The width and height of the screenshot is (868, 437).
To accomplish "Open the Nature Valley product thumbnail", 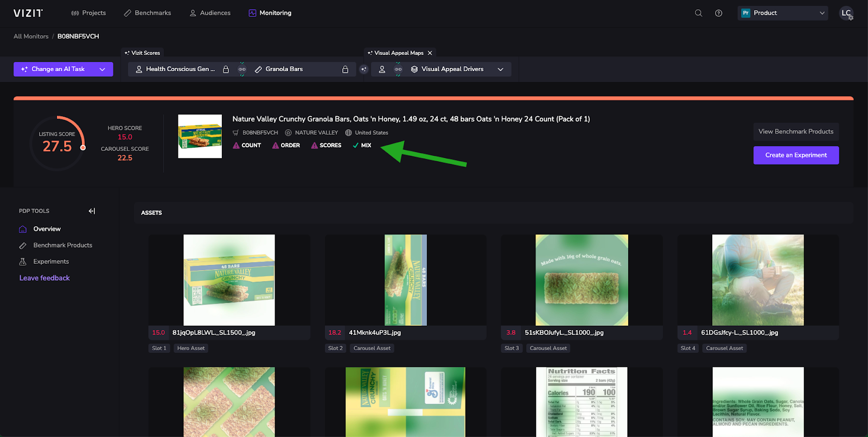I will click(200, 136).
